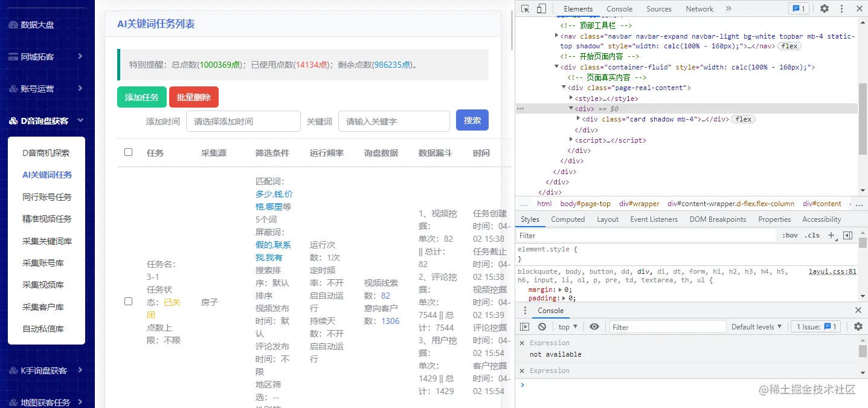
Task: Click the 数据大盘 sidebar icon
Action: point(13,25)
